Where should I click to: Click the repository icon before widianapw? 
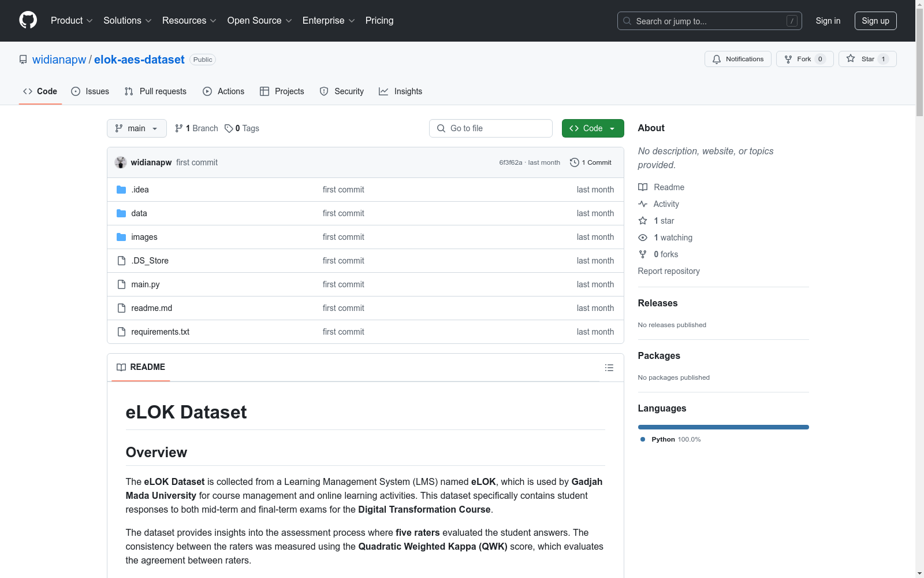coord(23,60)
